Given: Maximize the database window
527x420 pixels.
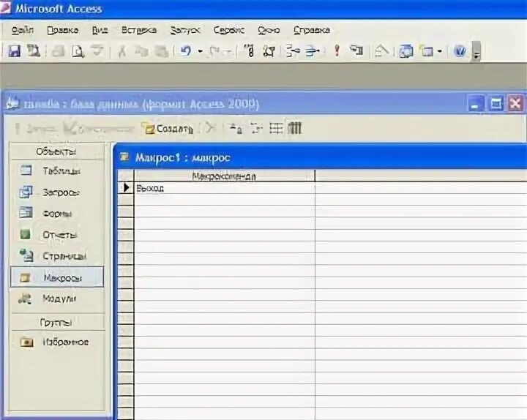Looking at the screenshot, I should point(496,104).
